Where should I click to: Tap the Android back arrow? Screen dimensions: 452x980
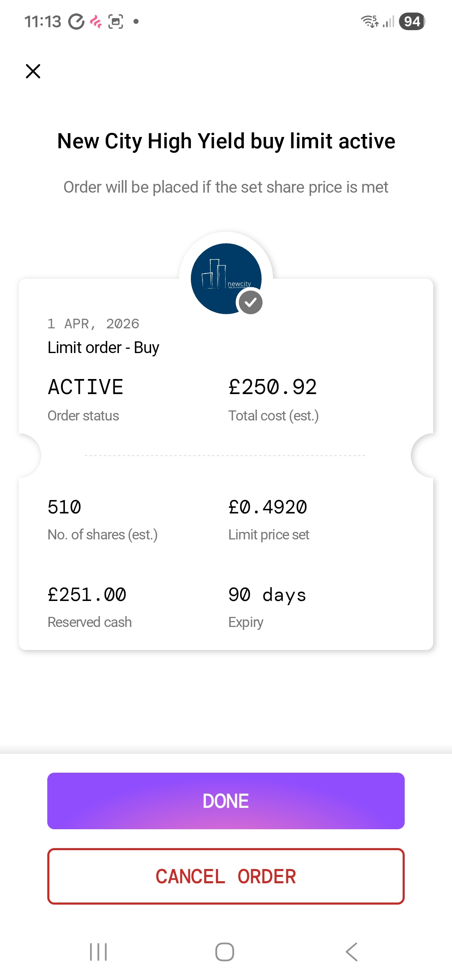point(352,952)
